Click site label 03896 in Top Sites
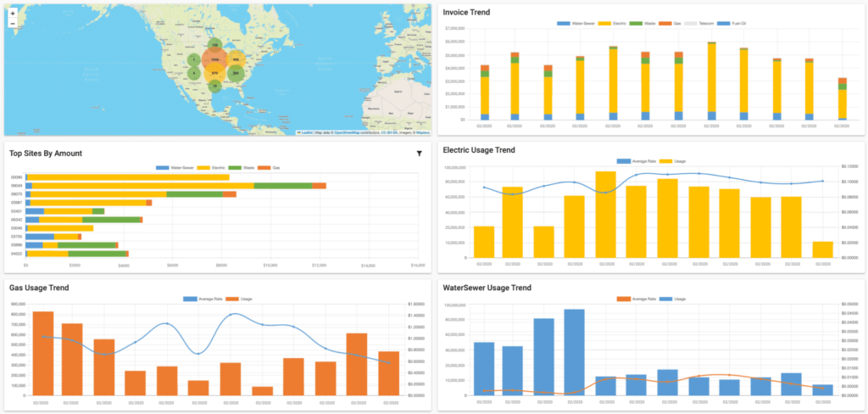This screenshot has height=414, width=868. tap(15, 245)
